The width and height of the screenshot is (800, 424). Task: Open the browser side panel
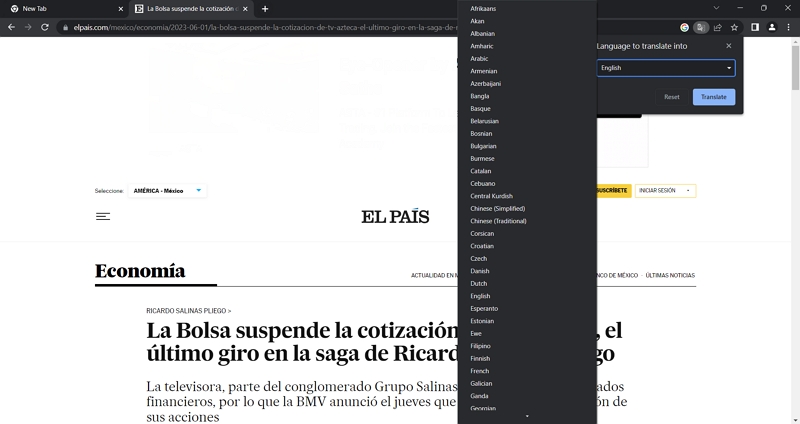click(755, 28)
